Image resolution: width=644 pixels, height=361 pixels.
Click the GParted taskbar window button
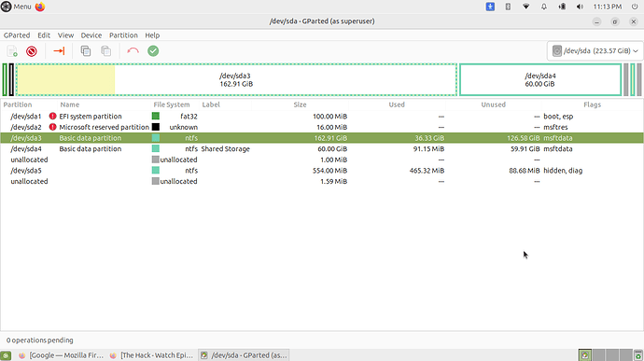[244, 355]
